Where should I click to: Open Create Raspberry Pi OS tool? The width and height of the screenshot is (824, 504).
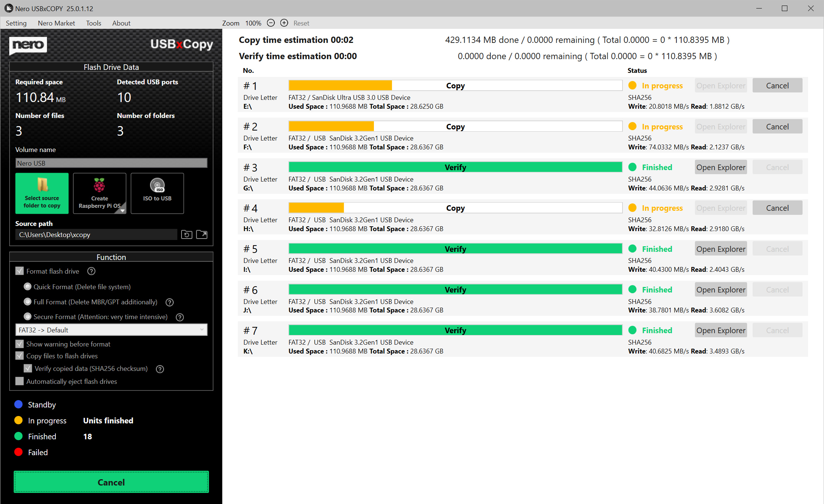point(99,193)
